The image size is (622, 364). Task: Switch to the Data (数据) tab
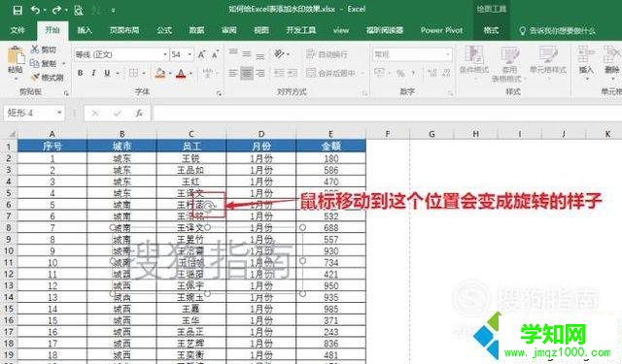[196, 30]
